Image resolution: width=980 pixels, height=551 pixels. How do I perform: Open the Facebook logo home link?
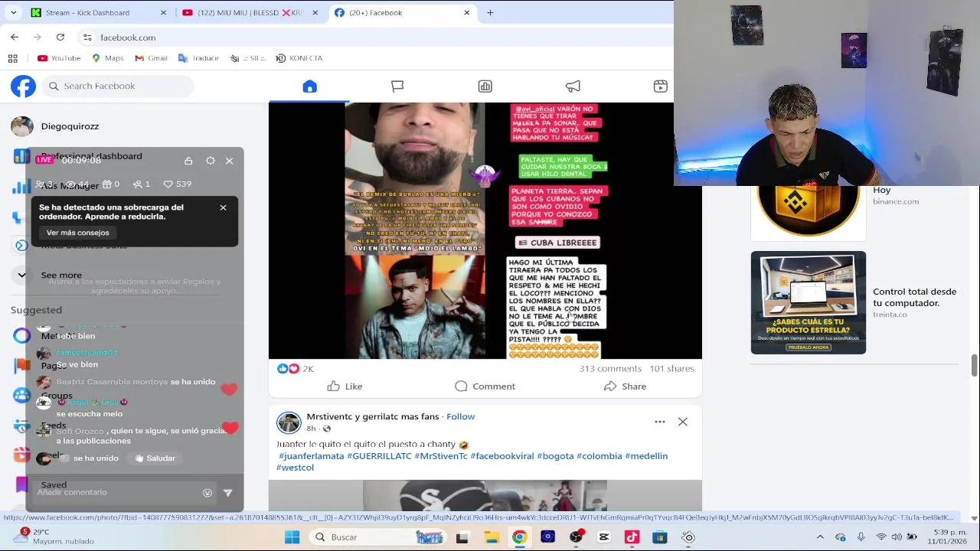(23, 86)
